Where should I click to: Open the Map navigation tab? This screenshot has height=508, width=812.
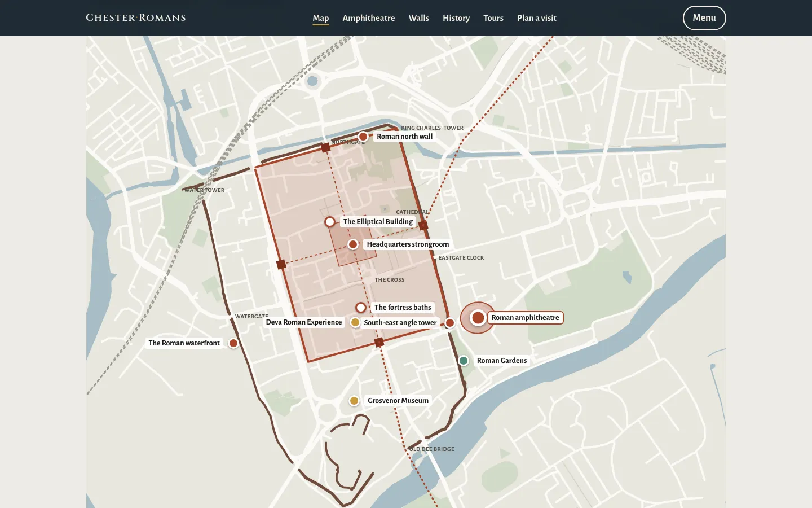(321, 18)
